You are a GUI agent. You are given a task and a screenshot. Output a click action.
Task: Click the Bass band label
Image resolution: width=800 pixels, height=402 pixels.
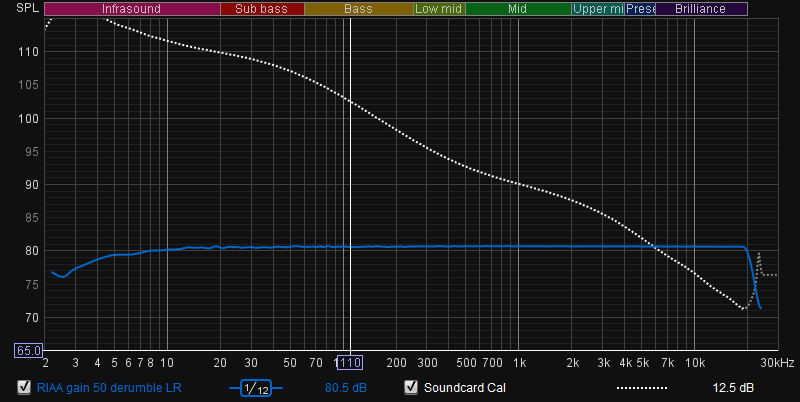pos(359,9)
